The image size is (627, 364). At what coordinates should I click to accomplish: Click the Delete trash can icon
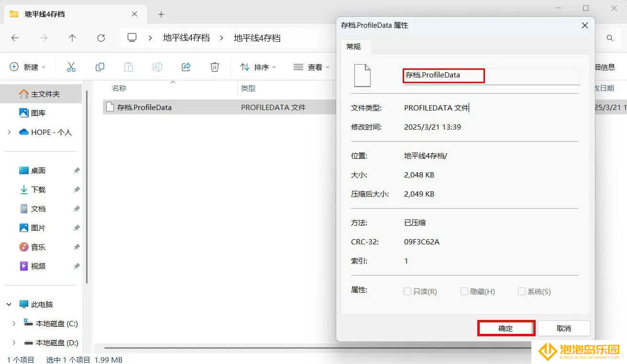pos(215,67)
